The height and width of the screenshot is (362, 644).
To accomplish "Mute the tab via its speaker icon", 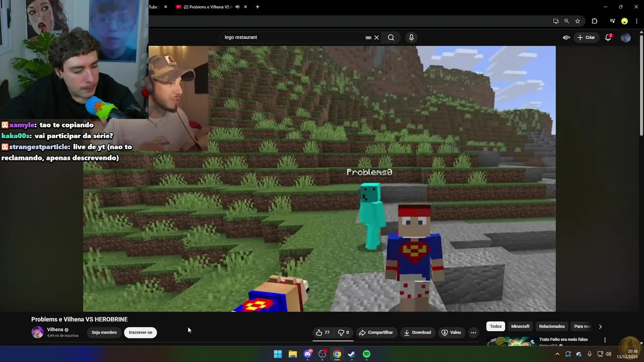I will [237, 7].
